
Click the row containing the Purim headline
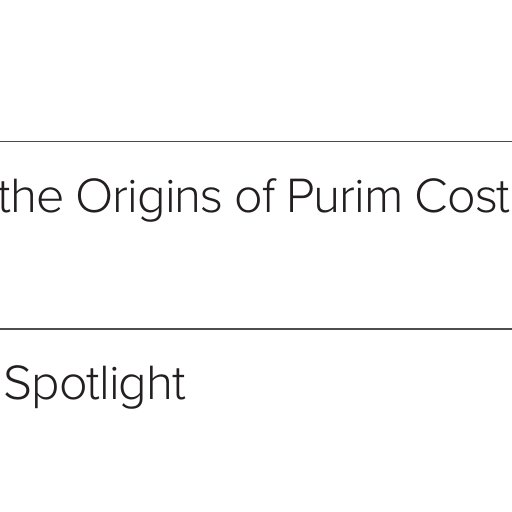[x=256, y=235]
